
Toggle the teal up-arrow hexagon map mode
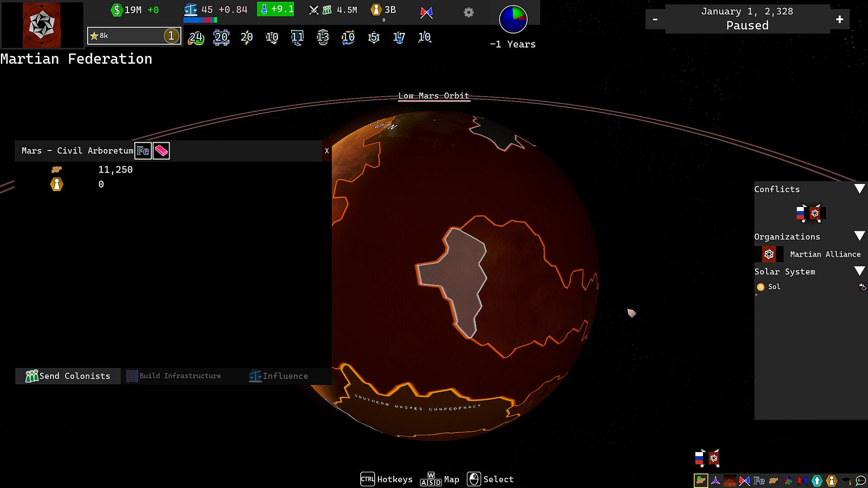817,481
